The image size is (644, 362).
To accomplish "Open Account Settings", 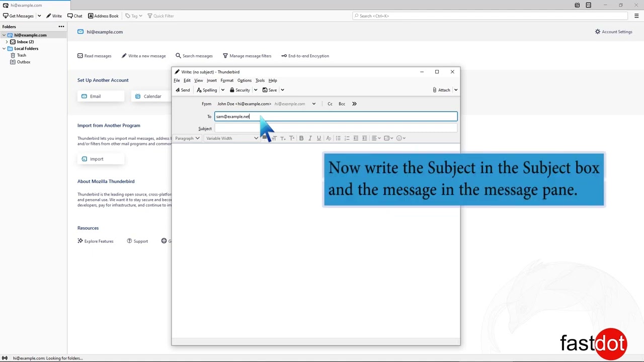I will [x=613, y=32].
